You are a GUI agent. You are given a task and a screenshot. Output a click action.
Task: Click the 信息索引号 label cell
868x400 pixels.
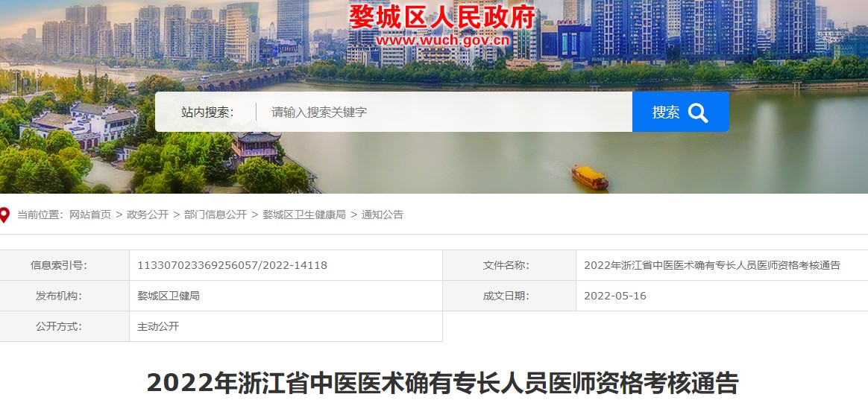tap(64, 266)
